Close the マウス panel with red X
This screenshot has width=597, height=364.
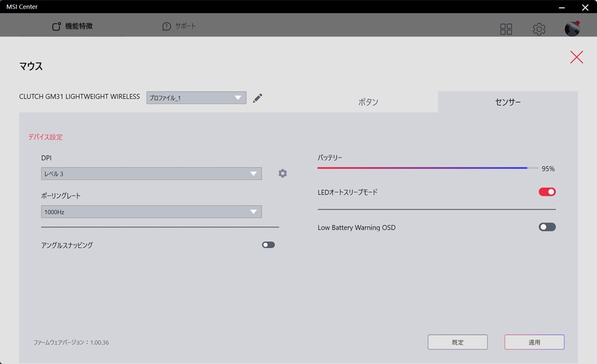coord(577,57)
